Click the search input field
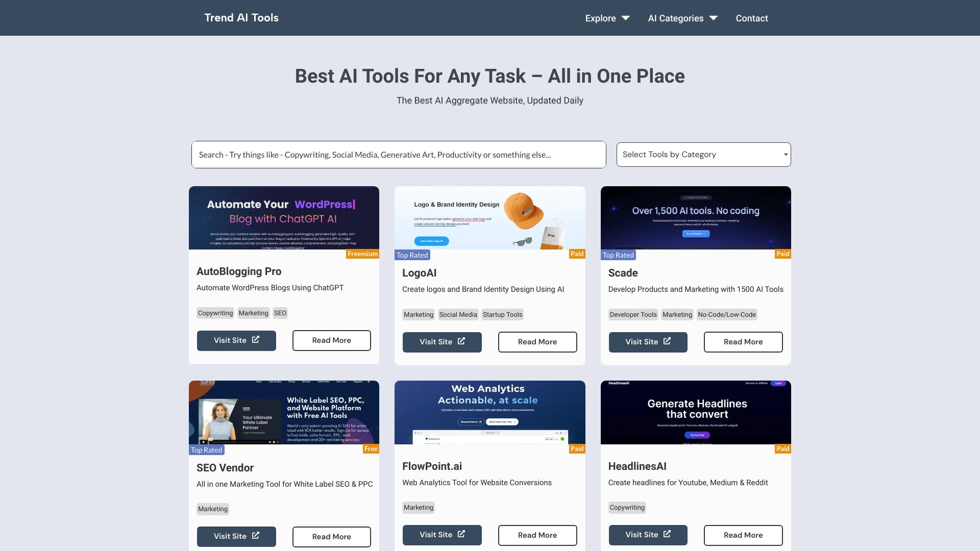 click(398, 154)
